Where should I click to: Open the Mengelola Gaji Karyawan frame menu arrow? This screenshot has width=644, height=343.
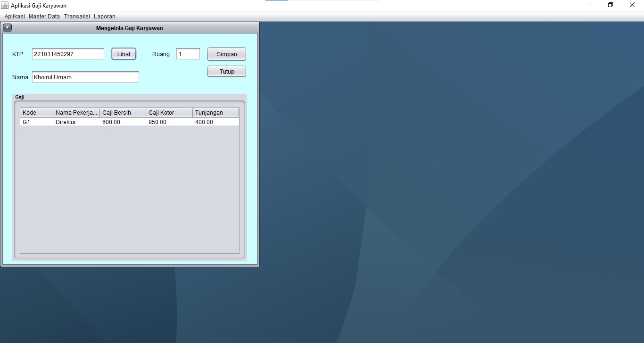[7, 28]
